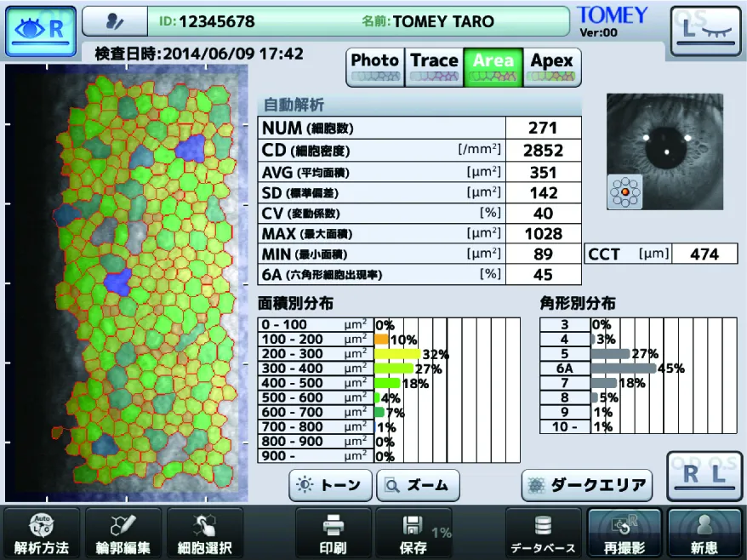Viewport: 747px width, 560px height.
Task: Click the 300 - 400 µm² row label
Action: (316, 369)
